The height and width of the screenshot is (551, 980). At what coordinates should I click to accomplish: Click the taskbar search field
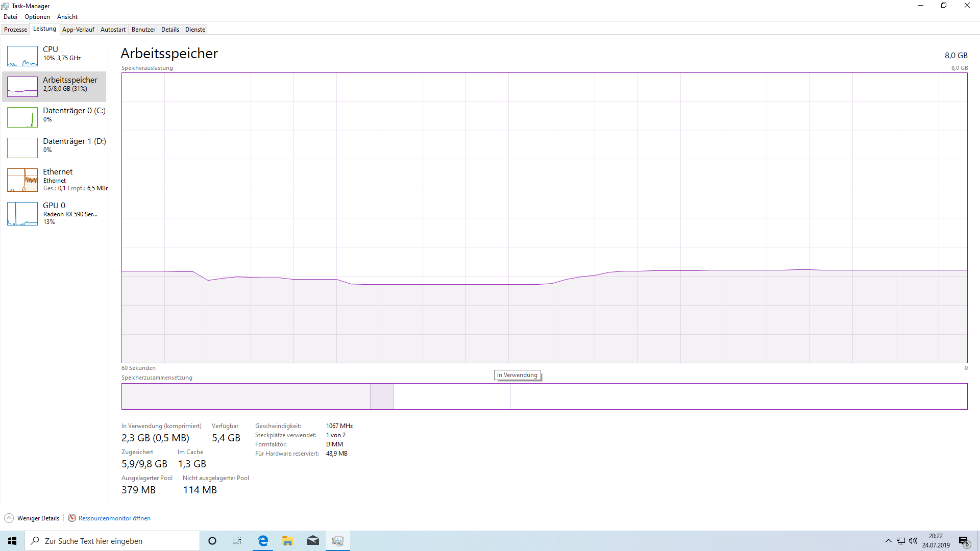point(112,541)
